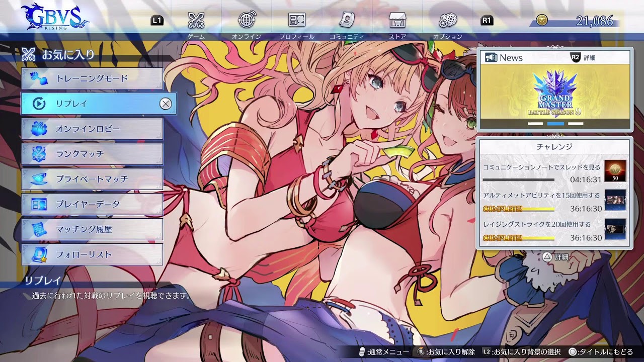Open the Grand Master Battle Season banner
The width and height of the screenshot is (644, 362).
555,92
